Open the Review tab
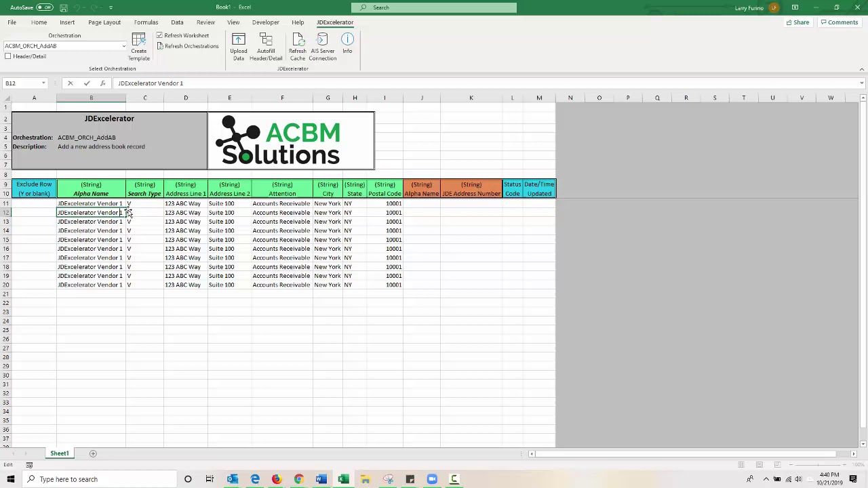The image size is (868, 488). [x=205, y=22]
